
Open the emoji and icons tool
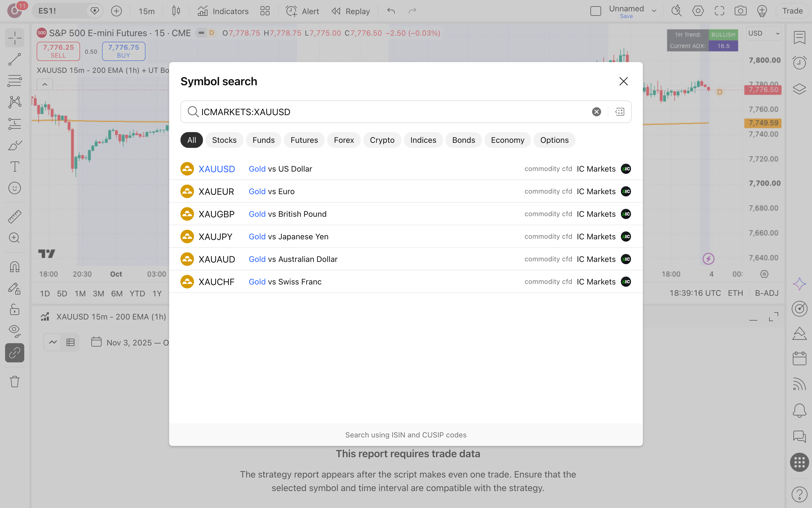tap(15, 188)
